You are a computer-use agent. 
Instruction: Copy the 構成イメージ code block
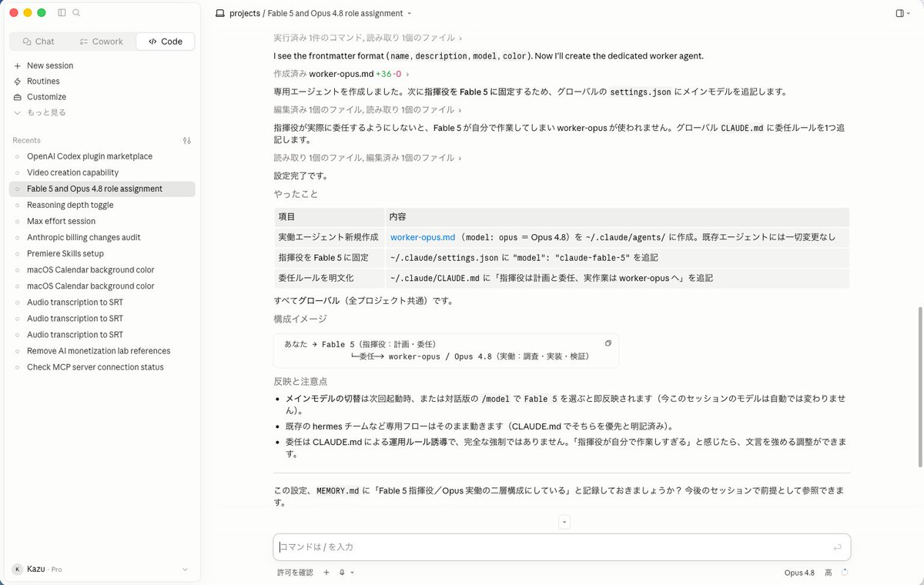(x=608, y=343)
